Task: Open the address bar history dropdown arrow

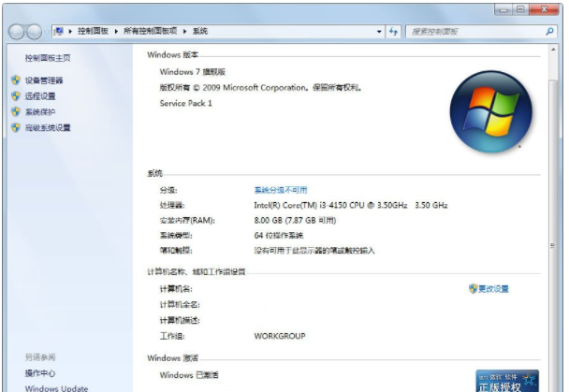Action: [380, 31]
